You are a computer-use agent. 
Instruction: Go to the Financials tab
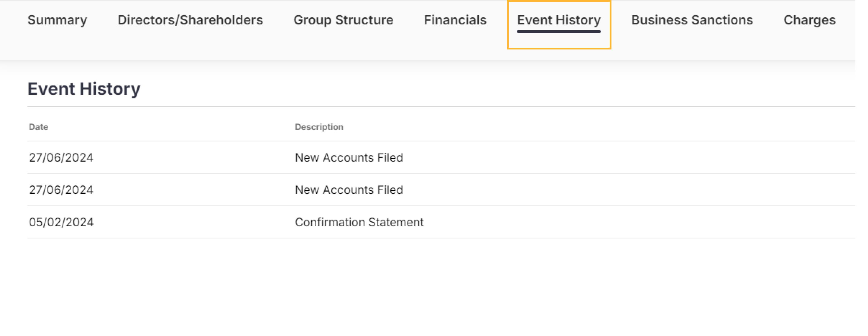455,20
